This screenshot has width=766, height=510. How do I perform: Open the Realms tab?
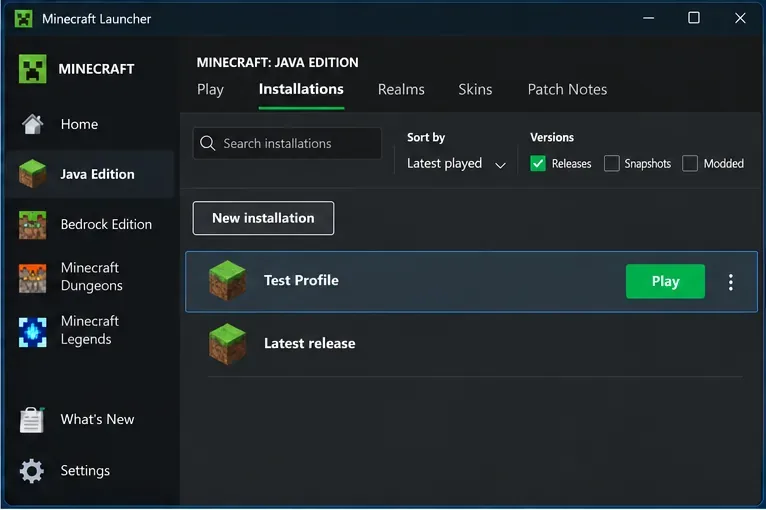tap(401, 89)
